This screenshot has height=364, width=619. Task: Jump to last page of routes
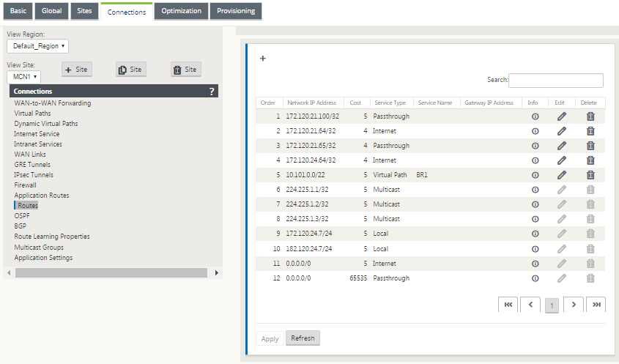pos(596,305)
